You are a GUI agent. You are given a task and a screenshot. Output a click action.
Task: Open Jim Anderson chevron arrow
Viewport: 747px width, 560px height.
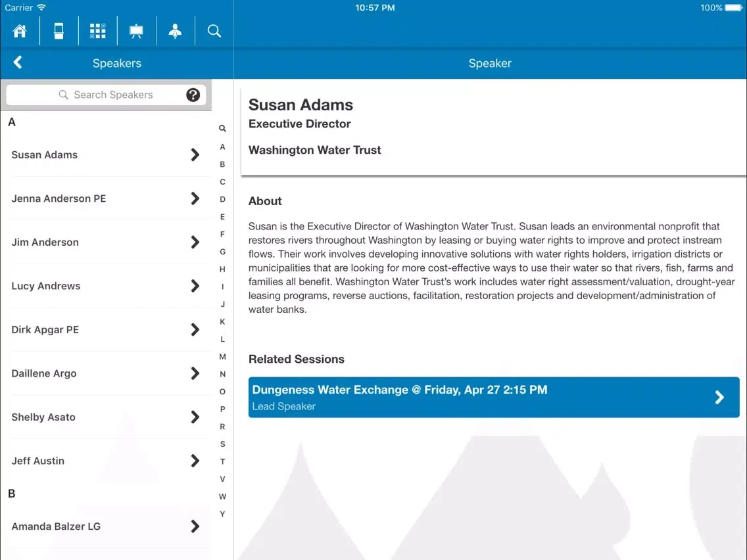coord(195,243)
